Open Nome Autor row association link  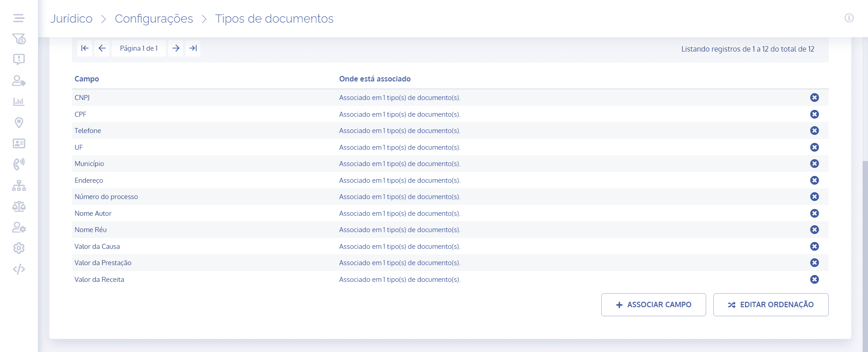tap(400, 213)
